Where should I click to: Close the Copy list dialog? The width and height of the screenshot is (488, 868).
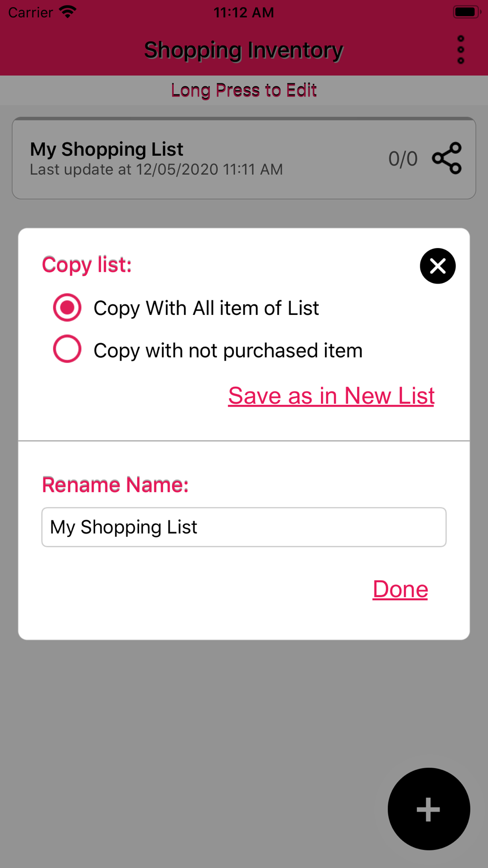438,266
